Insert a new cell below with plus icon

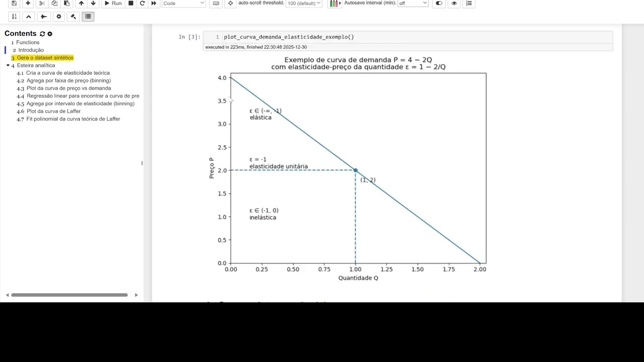28,3
